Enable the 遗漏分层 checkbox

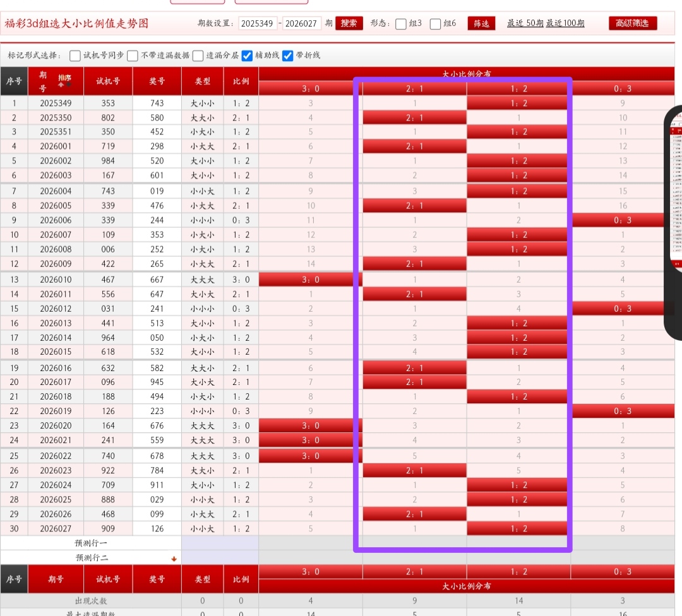198,56
